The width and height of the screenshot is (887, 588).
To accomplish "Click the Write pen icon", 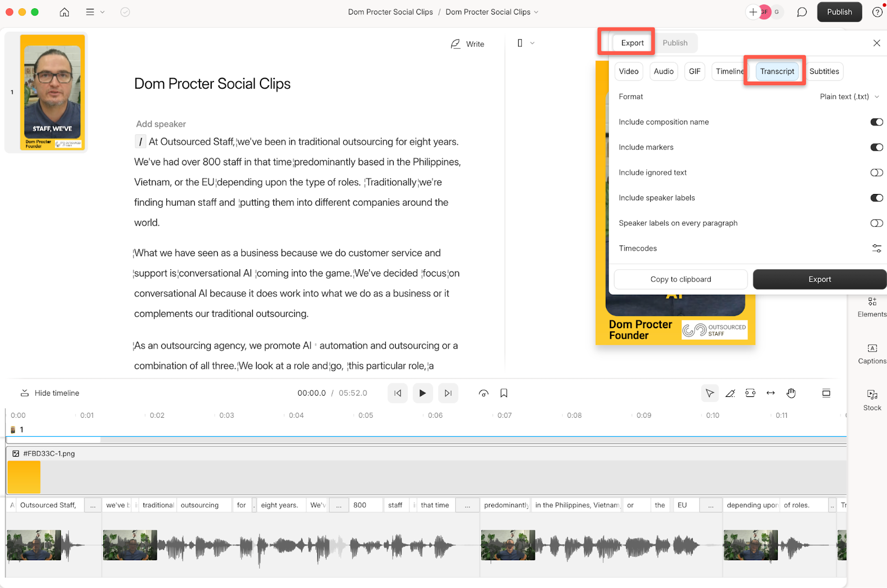I will pos(456,44).
